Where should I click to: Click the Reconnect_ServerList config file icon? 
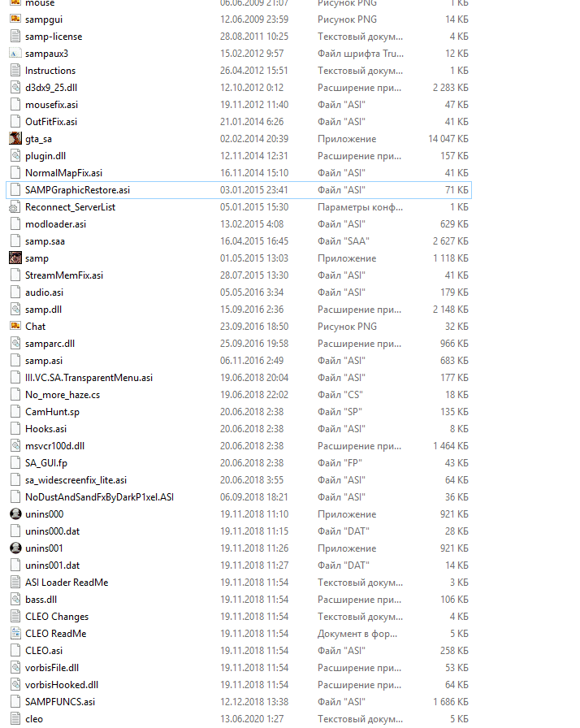point(15,207)
